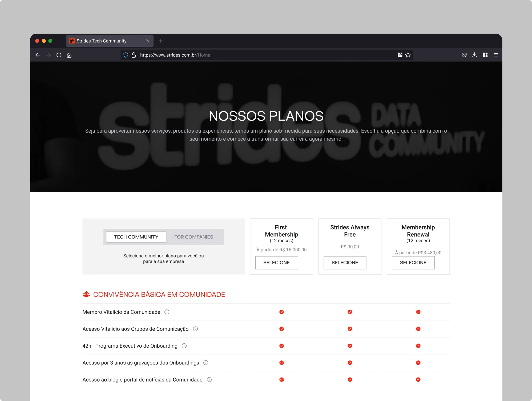Go back with the browser back arrow

[x=38, y=55]
